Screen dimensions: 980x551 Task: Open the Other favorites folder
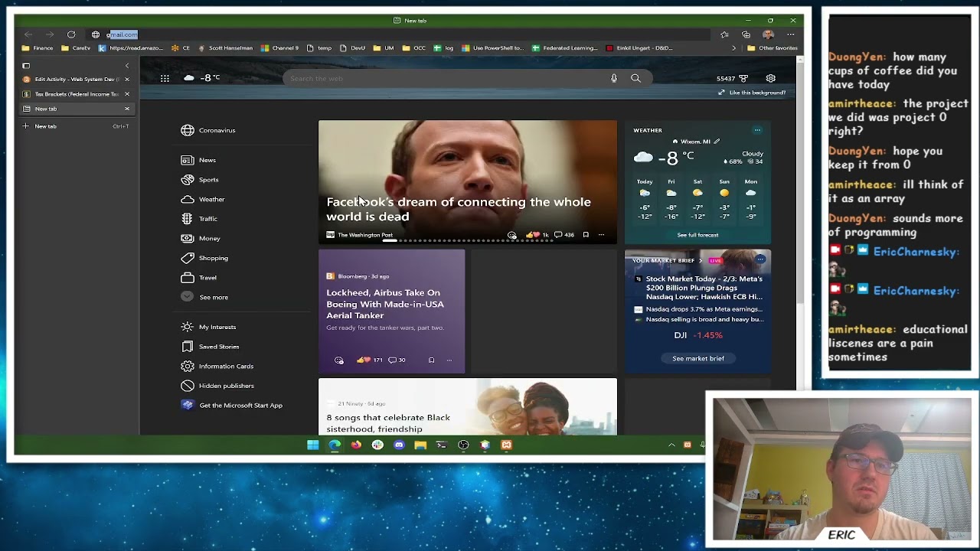coord(773,48)
